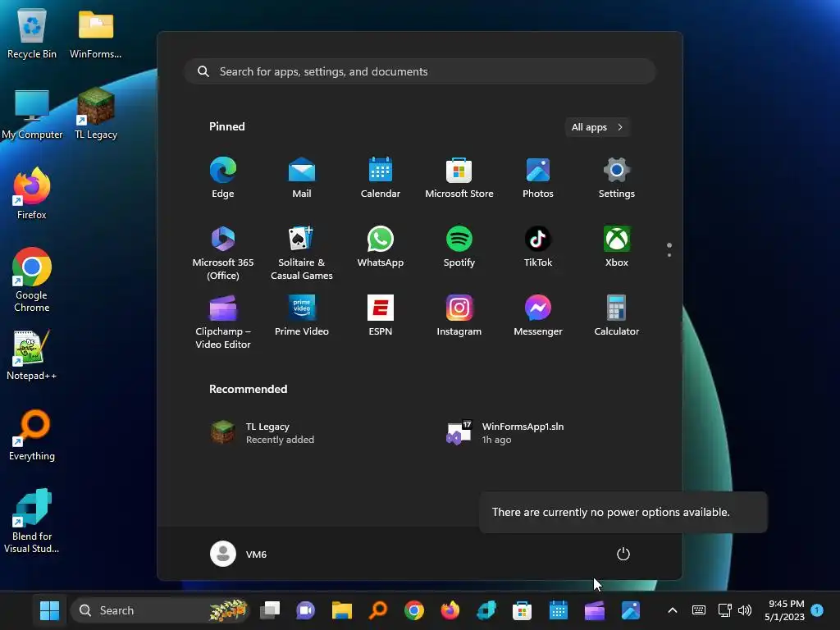Launch the pinned Photos app
The height and width of the screenshot is (630, 840).
click(x=538, y=178)
